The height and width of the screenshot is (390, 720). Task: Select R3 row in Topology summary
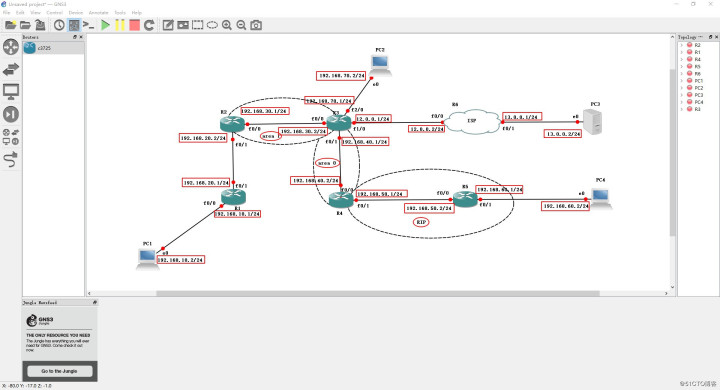698,109
